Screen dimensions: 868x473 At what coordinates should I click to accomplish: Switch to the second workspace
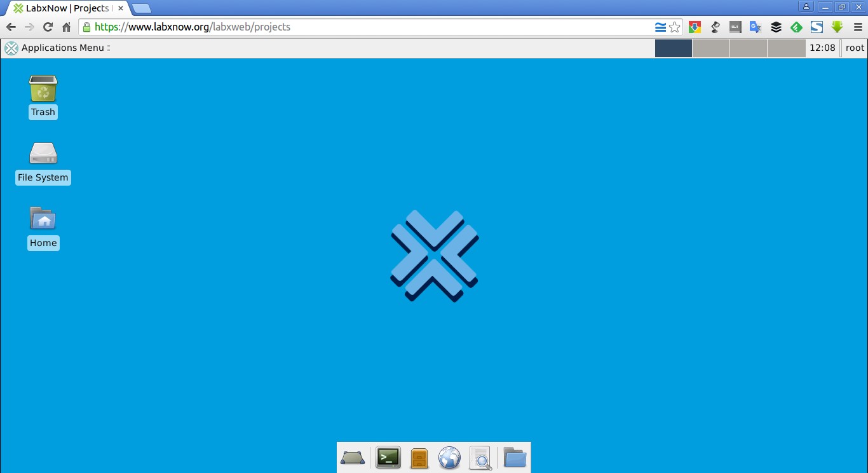(711, 48)
